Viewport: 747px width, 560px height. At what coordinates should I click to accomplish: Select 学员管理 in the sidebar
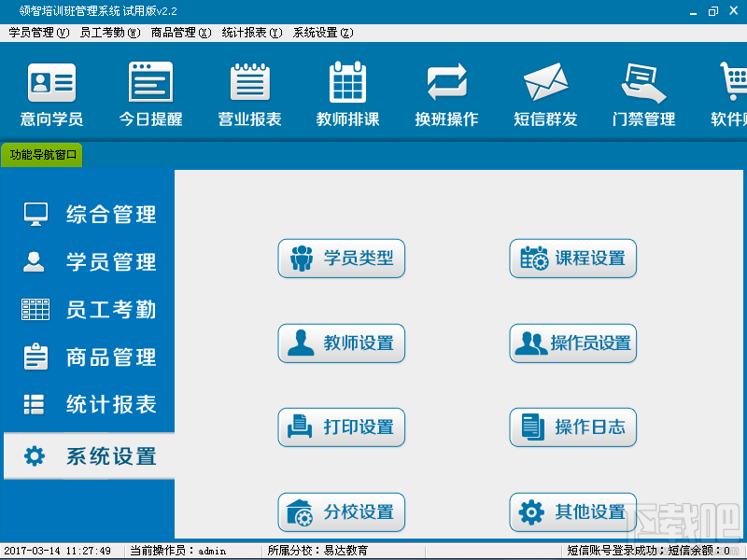click(x=89, y=262)
